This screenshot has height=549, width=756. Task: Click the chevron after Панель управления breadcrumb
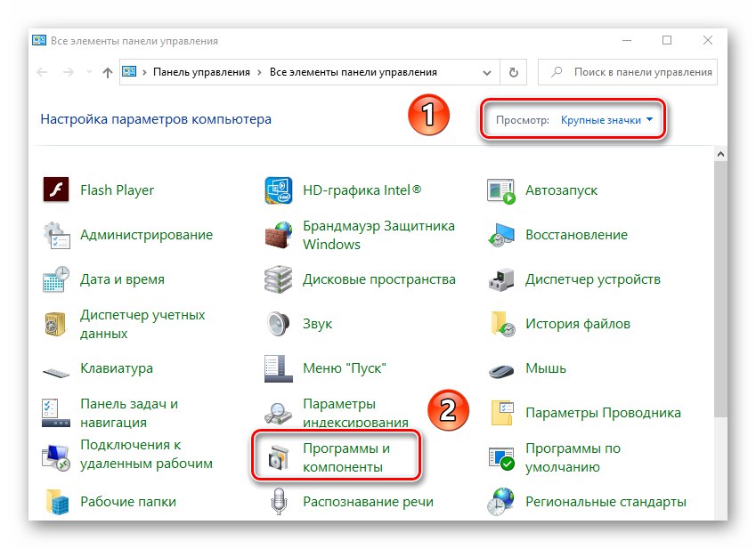259,72
